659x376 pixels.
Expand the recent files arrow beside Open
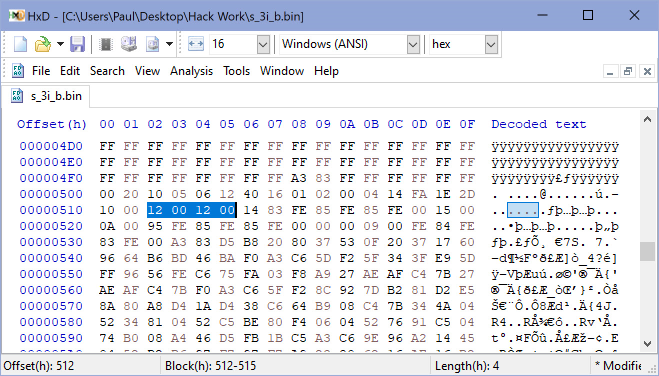[x=60, y=44]
